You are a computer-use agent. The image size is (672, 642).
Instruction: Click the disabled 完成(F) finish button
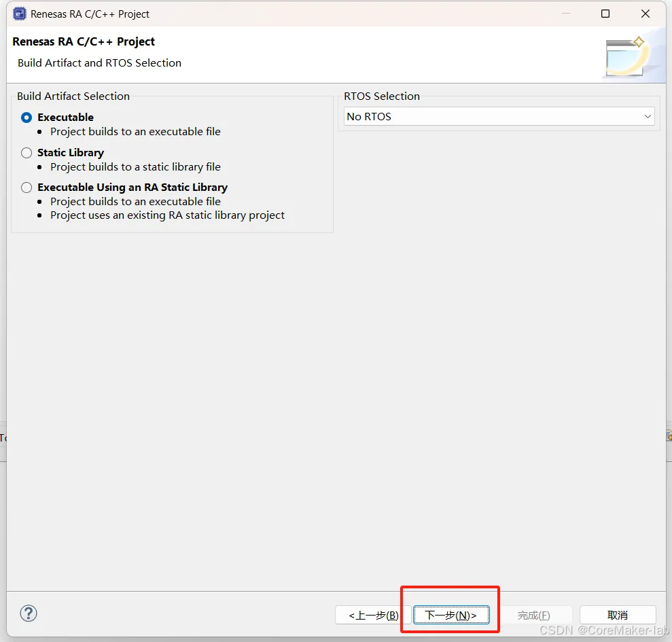[x=533, y=615]
